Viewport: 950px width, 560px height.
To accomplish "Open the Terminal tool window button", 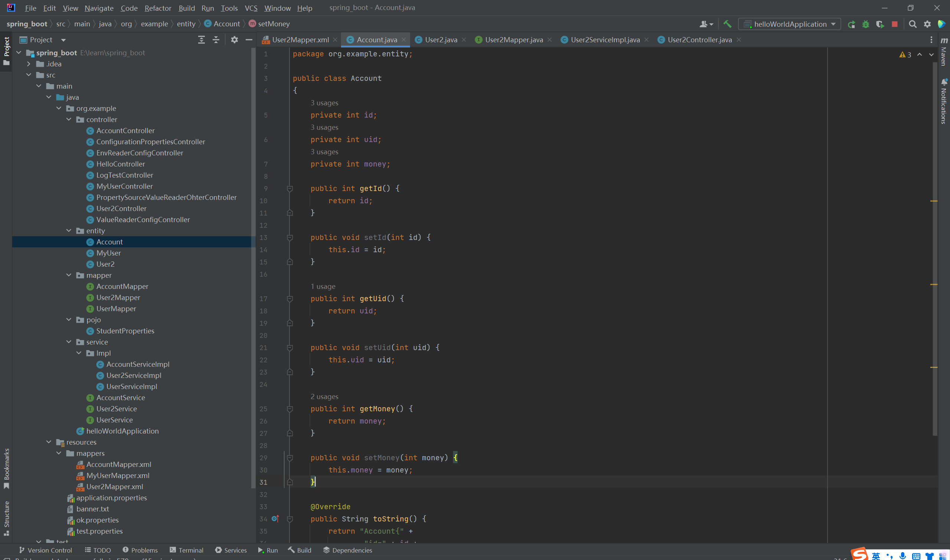I will pyautogui.click(x=187, y=550).
